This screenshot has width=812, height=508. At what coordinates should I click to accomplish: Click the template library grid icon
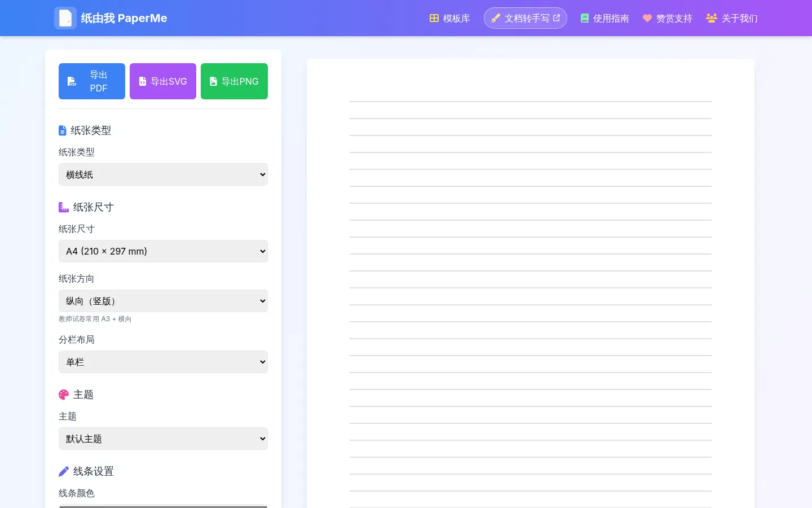click(434, 18)
